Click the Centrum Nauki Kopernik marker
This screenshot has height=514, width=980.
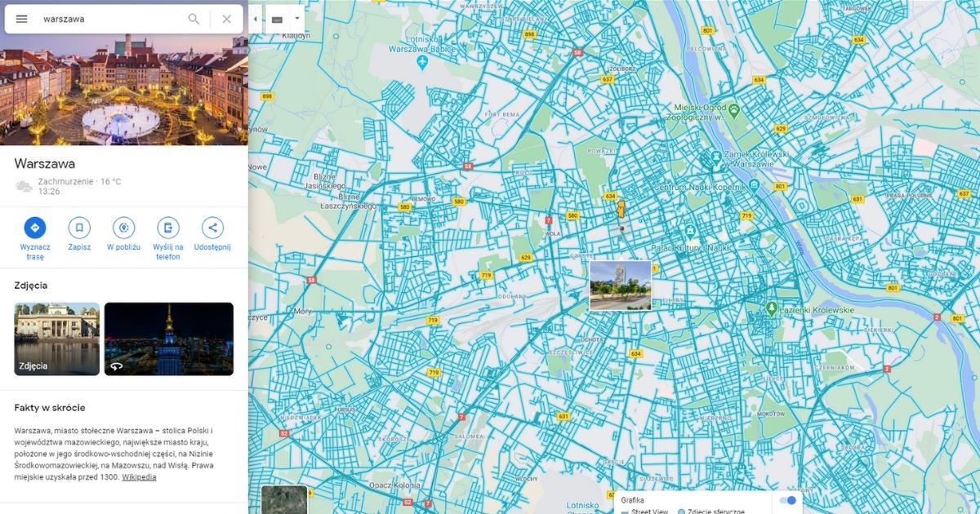coord(755,187)
